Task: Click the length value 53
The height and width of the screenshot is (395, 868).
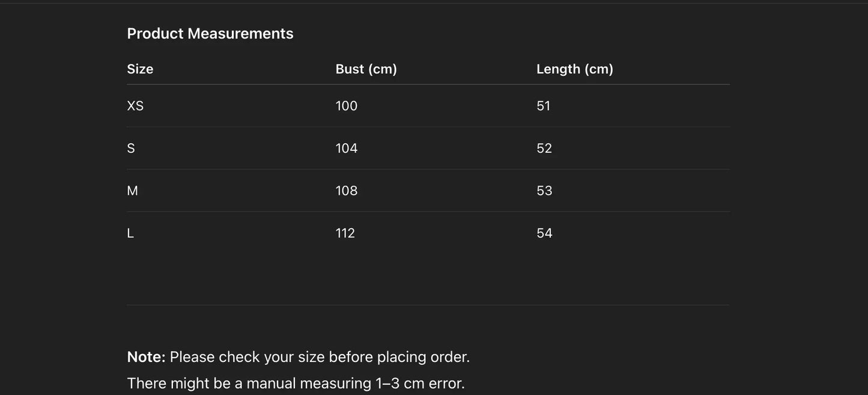Action: [x=544, y=191]
